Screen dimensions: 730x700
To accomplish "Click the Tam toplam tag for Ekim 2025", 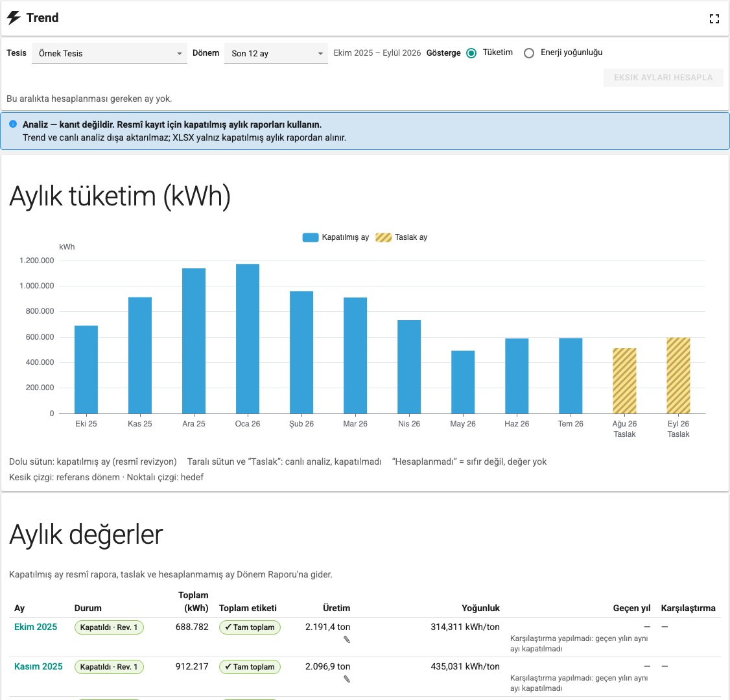I will point(250,627).
